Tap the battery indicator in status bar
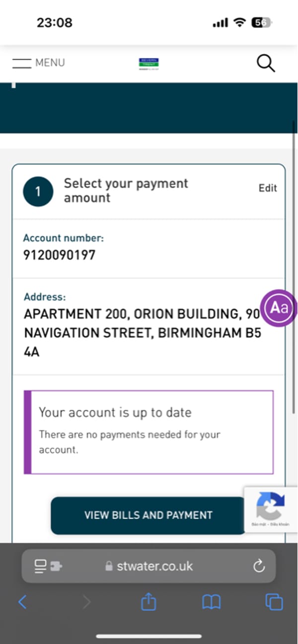 coord(262,22)
